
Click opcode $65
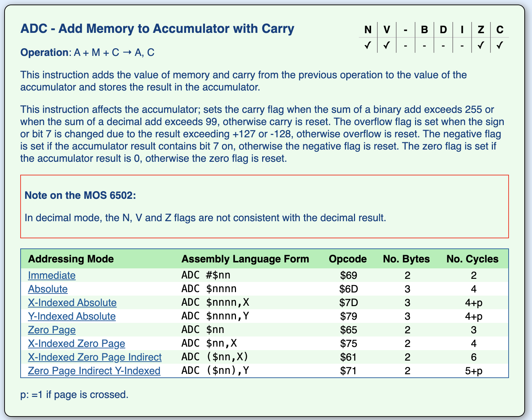[349, 330]
